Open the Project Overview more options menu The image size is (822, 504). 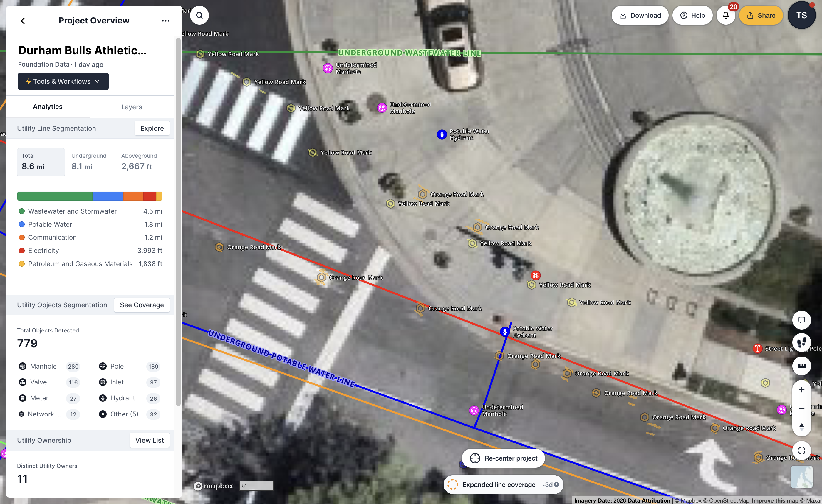165,21
